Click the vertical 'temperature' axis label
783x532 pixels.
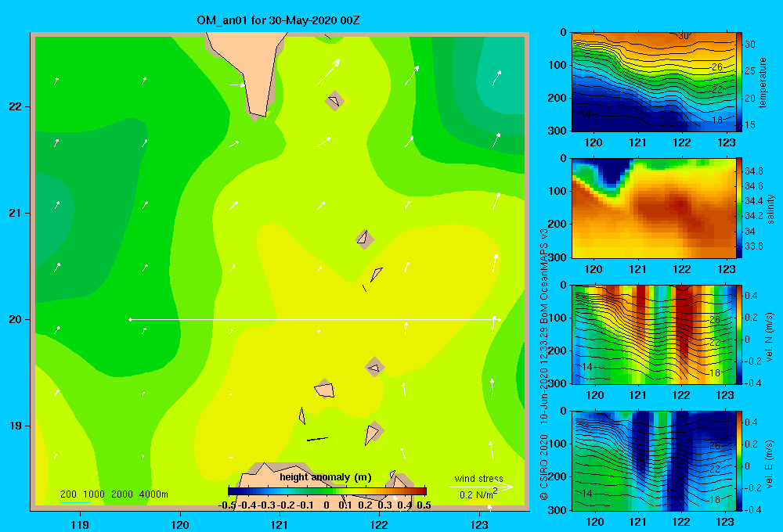[763, 82]
